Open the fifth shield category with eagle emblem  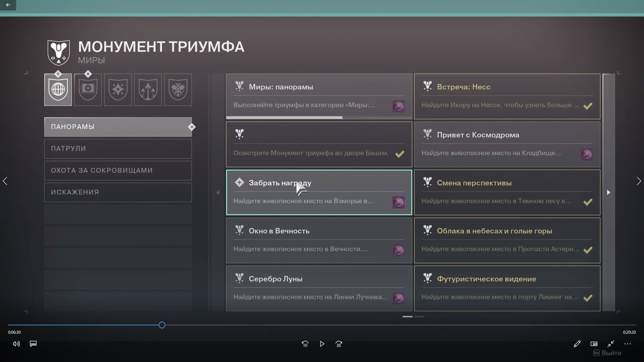tap(178, 90)
